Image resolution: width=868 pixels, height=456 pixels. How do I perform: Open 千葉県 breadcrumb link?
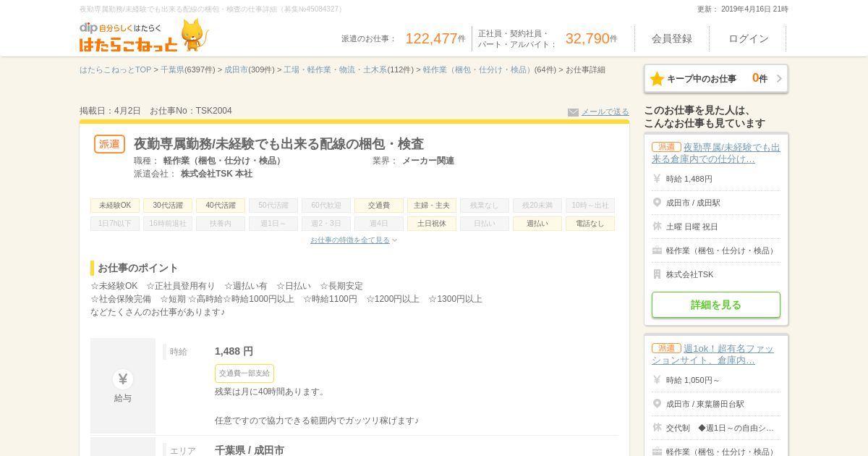click(172, 70)
